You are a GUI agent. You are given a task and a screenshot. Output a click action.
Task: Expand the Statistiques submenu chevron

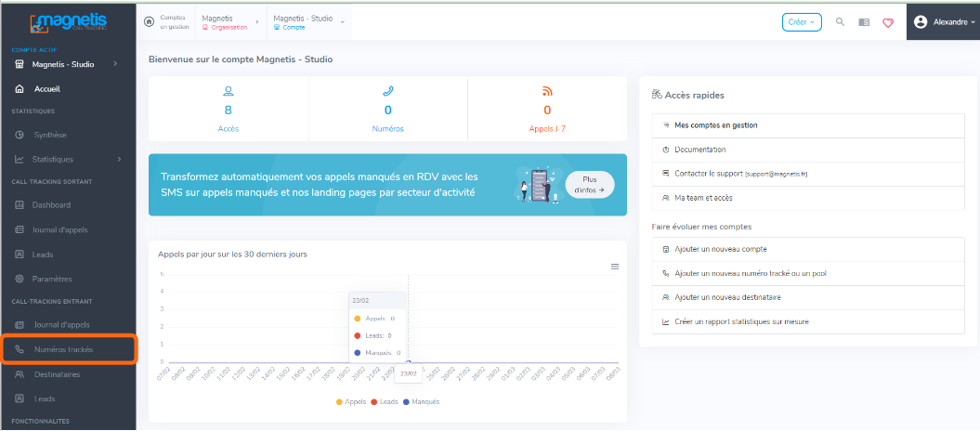[x=119, y=159]
